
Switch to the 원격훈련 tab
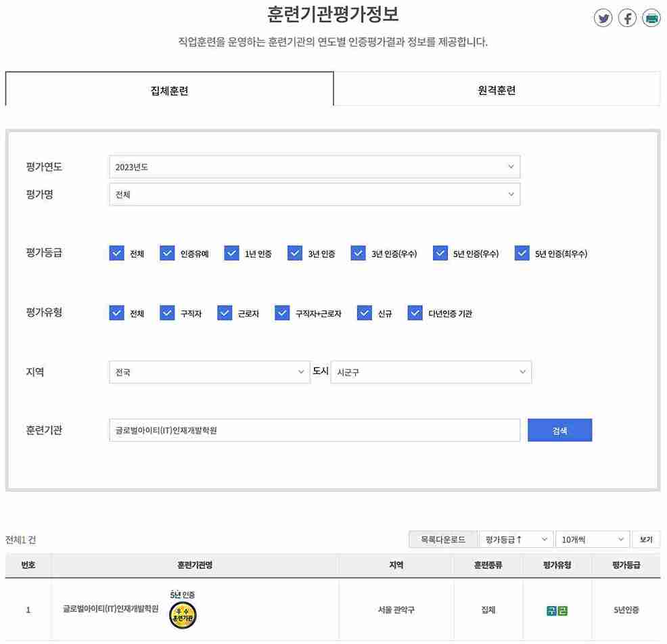(497, 89)
